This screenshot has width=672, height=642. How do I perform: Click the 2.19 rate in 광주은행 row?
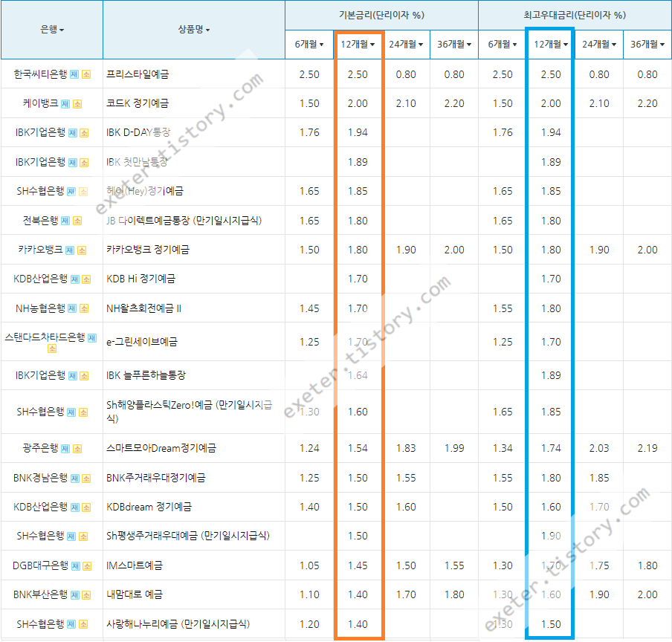(x=647, y=448)
